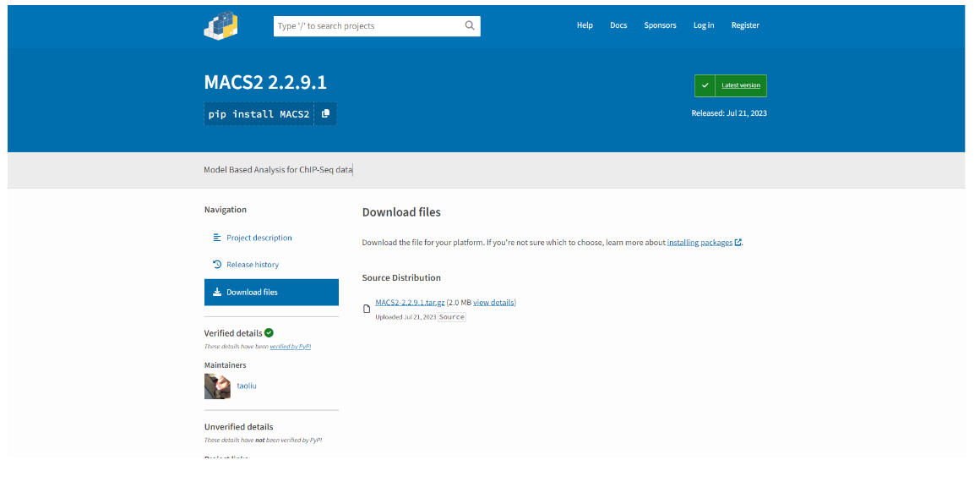This screenshot has height=482, width=980.
Task: Click the search magnifier icon
Action: point(470,25)
